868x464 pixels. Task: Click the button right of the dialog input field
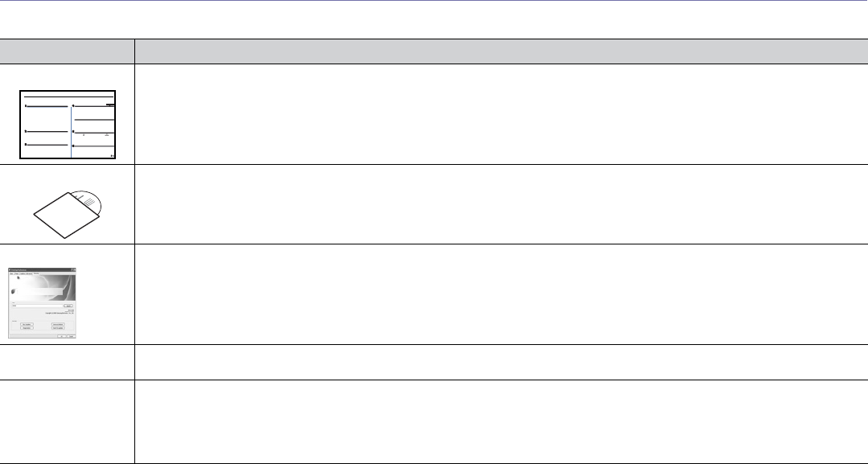click(68, 306)
